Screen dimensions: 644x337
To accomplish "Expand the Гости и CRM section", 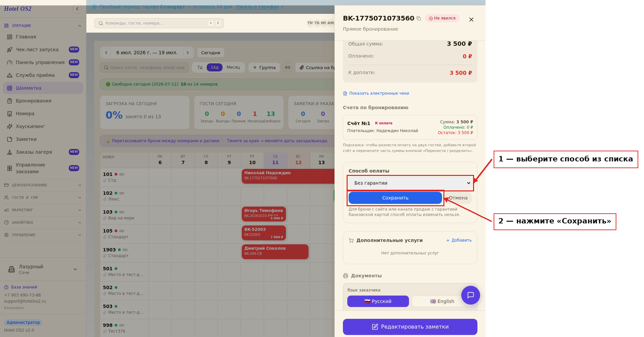I will [43, 197].
